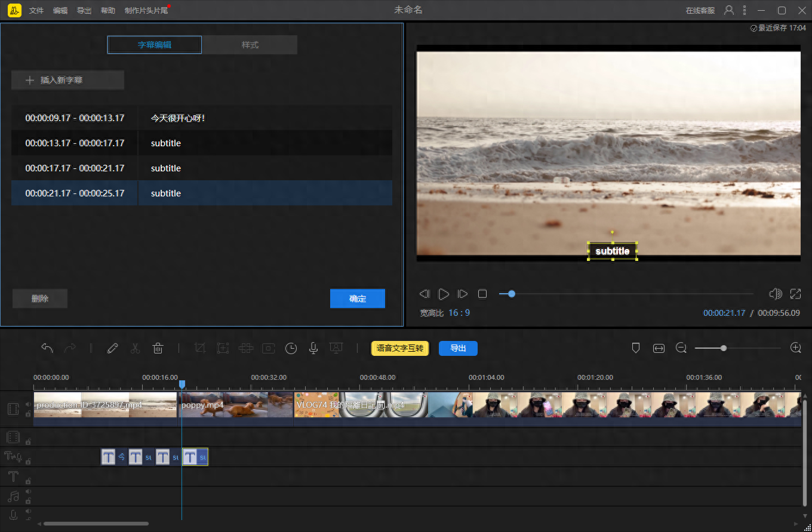Open the duration clock icon
This screenshot has height=532, width=812.
pyautogui.click(x=291, y=348)
